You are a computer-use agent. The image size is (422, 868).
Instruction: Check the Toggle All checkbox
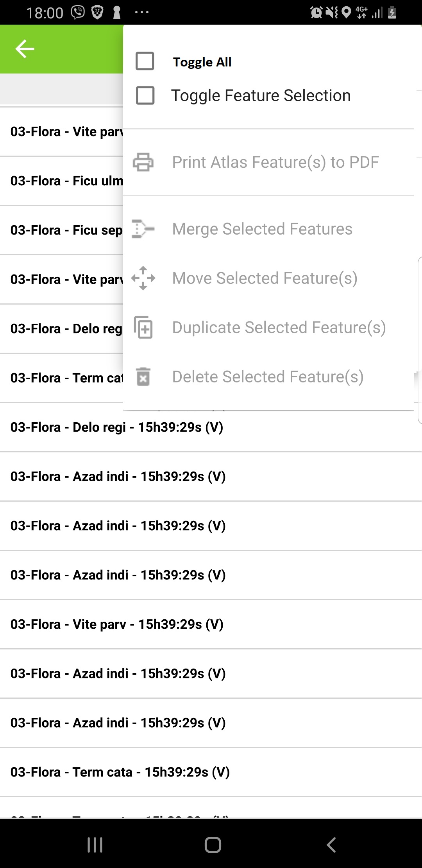click(145, 61)
